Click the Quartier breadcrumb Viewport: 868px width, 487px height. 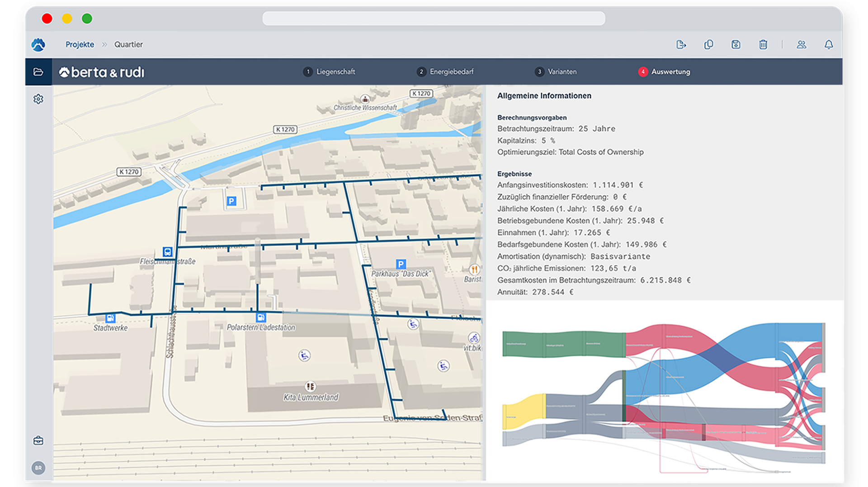pos(128,44)
